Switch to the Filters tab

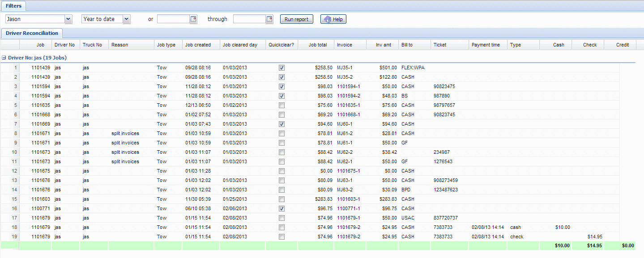click(x=13, y=6)
